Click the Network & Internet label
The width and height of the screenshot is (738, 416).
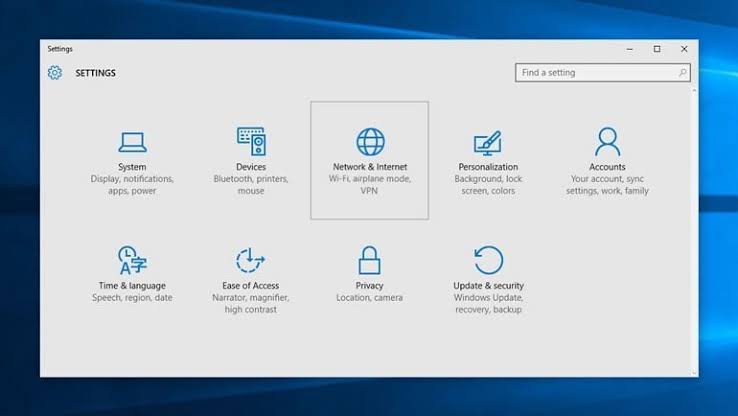pos(370,167)
